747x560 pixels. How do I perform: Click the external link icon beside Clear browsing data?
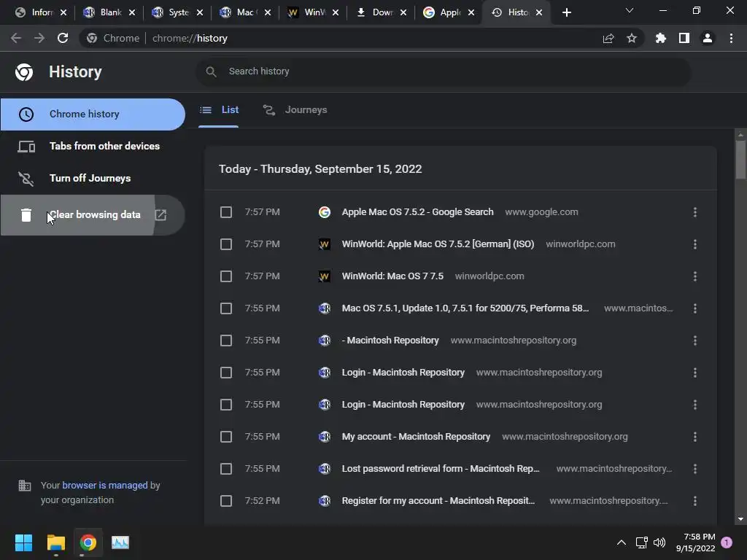[161, 215]
